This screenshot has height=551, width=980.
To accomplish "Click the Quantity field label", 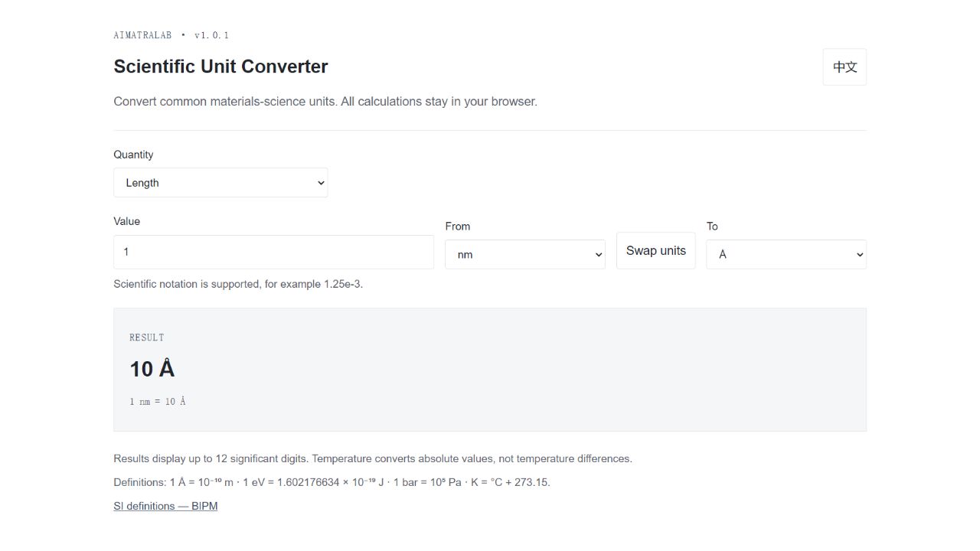I will [133, 155].
